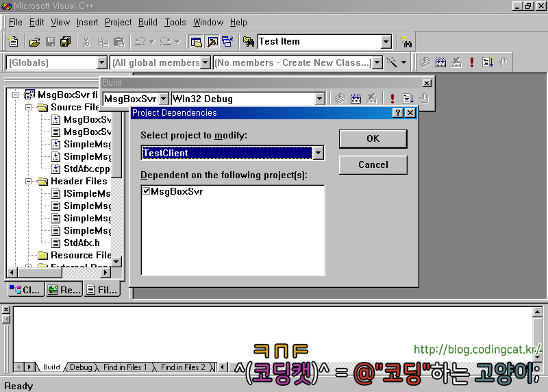Click output pane scroll up arrow

coord(537,312)
